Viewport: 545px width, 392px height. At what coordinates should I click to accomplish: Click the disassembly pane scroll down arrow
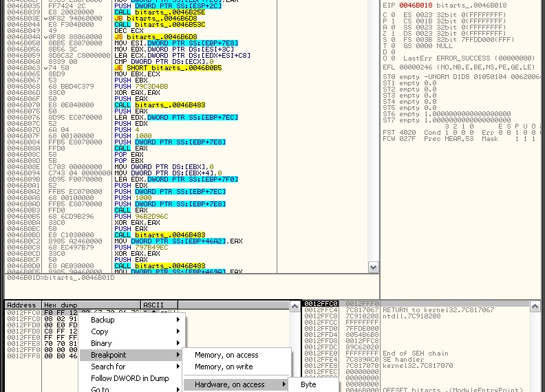coord(373,268)
